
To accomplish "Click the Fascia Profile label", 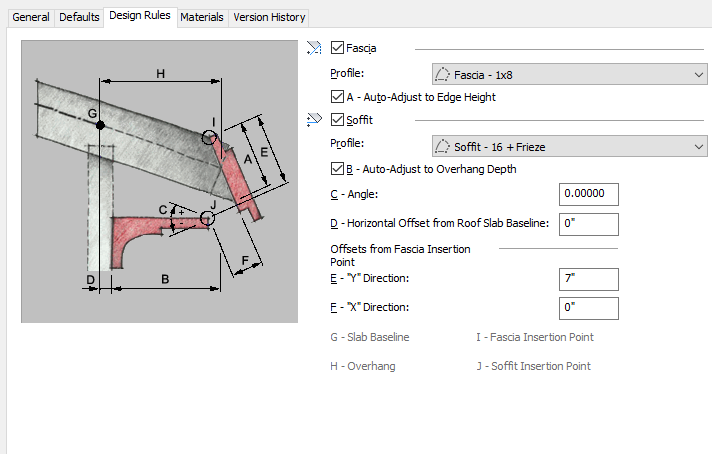I will pos(347,73).
